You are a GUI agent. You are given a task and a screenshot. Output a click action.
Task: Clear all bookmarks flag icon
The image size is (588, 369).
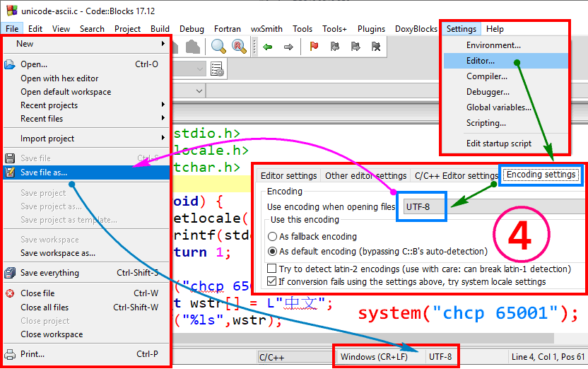click(x=376, y=47)
